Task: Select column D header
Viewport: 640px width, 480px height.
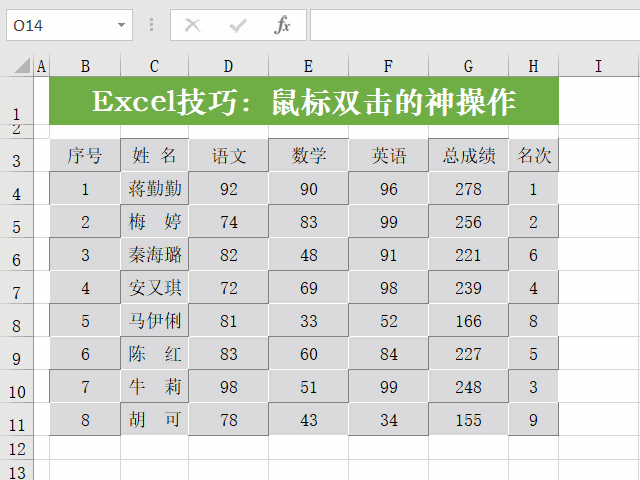Action: pyautogui.click(x=228, y=66)
